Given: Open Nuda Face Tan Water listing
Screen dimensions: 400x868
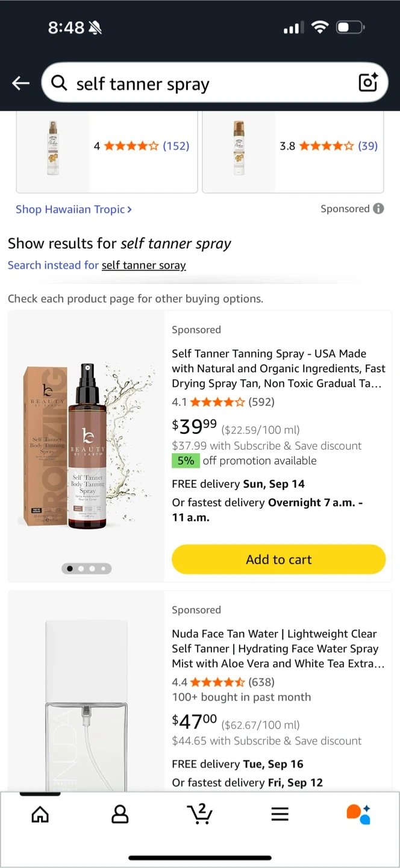Looking at the screenshot, I should (x=277, y=649).
